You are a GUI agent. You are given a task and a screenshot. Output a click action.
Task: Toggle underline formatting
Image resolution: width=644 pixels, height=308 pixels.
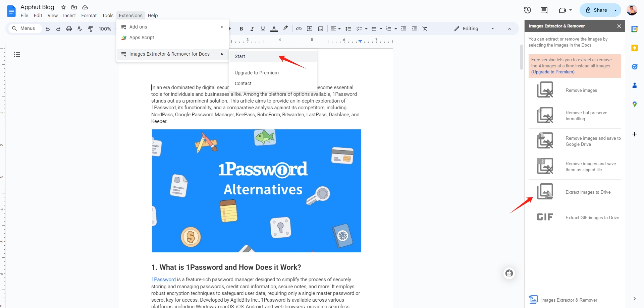(263, 29)
